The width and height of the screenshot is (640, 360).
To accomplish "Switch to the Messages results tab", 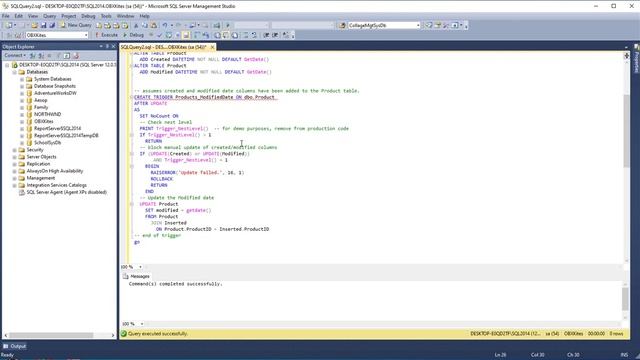I will (x=136, y=276).
